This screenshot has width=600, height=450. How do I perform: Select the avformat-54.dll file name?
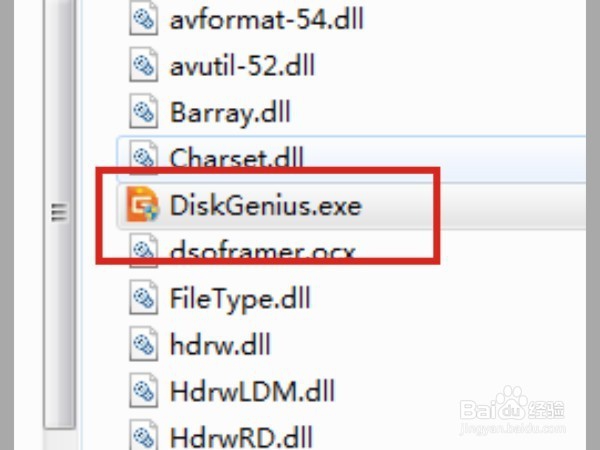coord(266,19)
